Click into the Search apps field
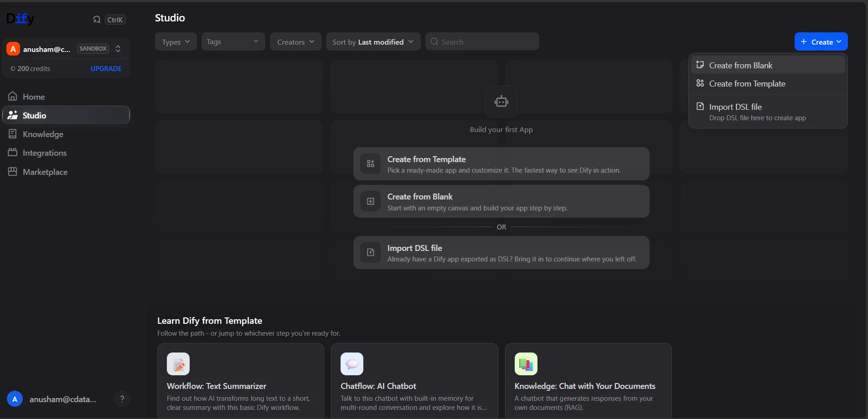The width and height of the screenshot is (868, 419). tap(482, 41)
